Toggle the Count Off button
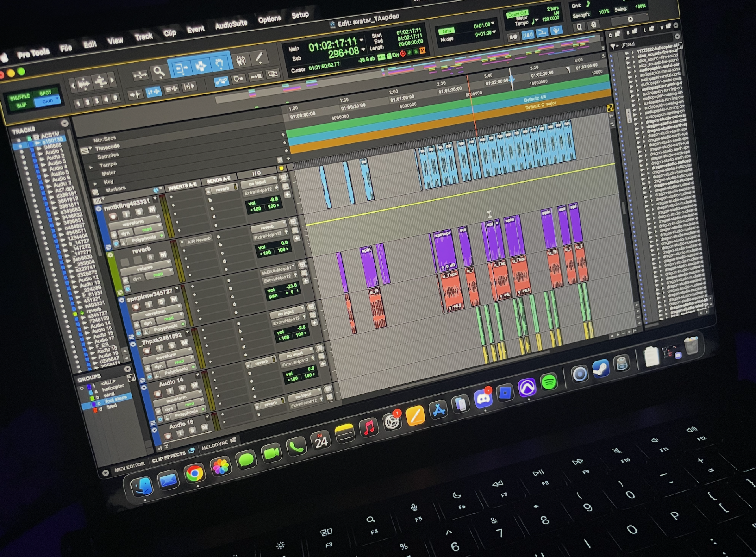The image size is (756, 557). (517, 14)
